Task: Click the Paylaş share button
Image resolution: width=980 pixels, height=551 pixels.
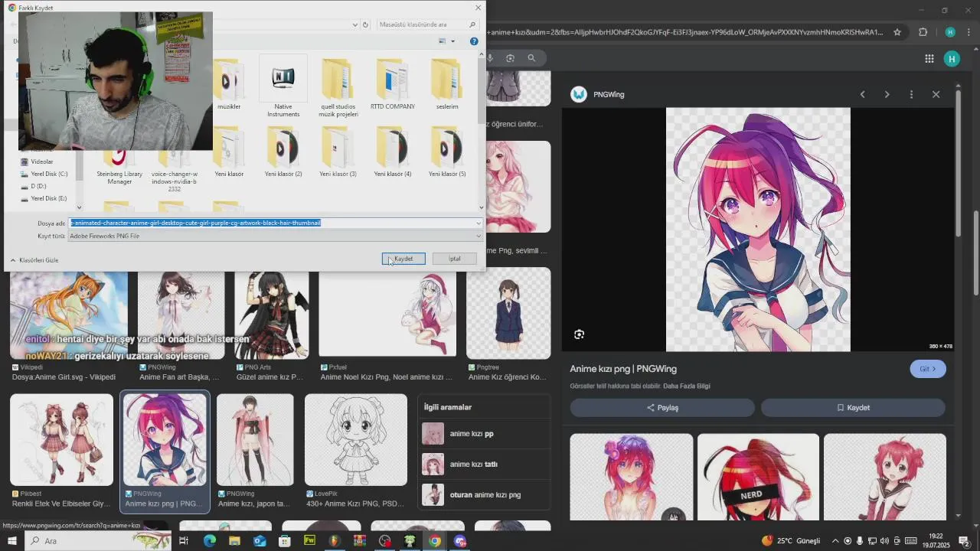Action: pos(662,408)
